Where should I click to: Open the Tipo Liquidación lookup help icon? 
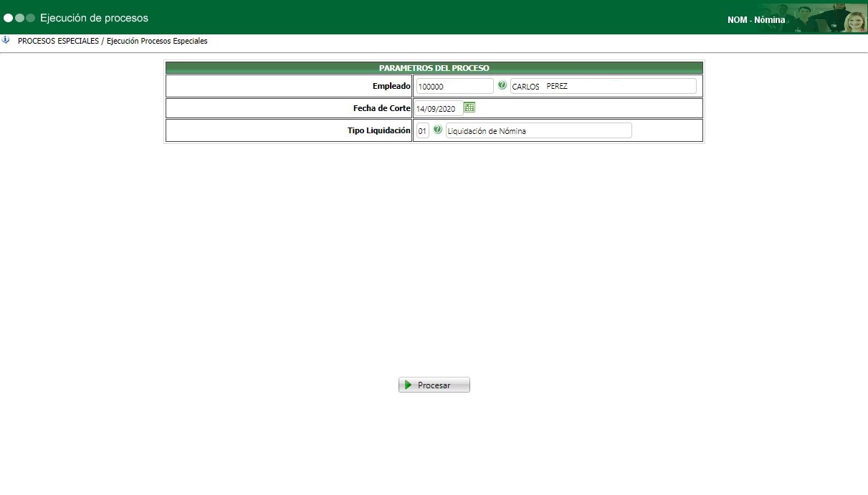[x=437, y=130]
